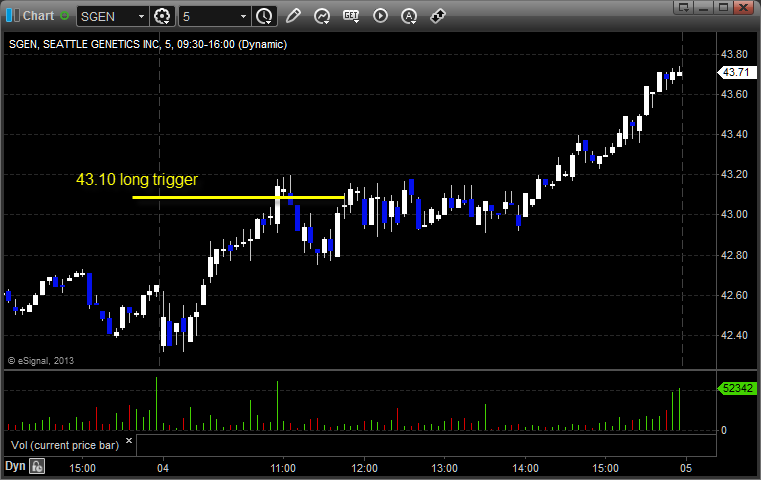Click the 11:00 time axis label
The height and width of the screenshot is (480, 761).
click(283, 468)
